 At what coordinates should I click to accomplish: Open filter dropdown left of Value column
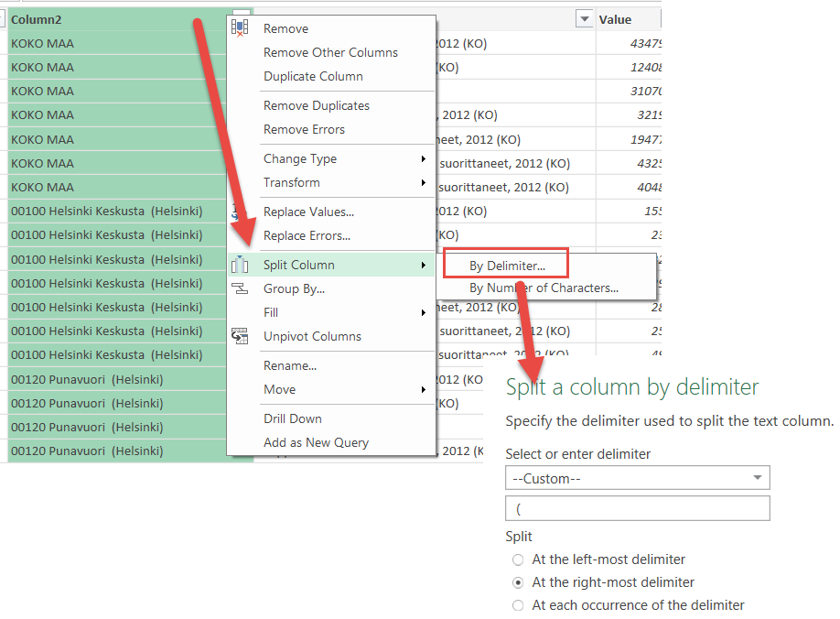click(584, 19)
